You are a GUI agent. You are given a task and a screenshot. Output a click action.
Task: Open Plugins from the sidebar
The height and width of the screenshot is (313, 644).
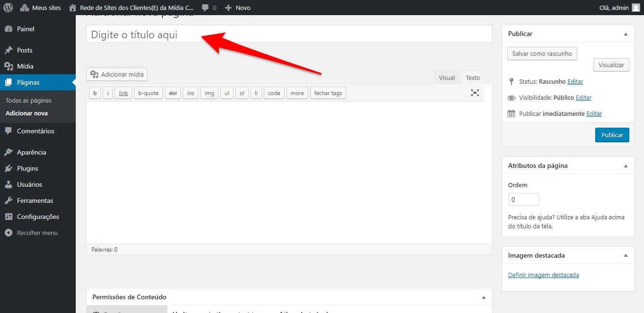click(x=27, y=168)
